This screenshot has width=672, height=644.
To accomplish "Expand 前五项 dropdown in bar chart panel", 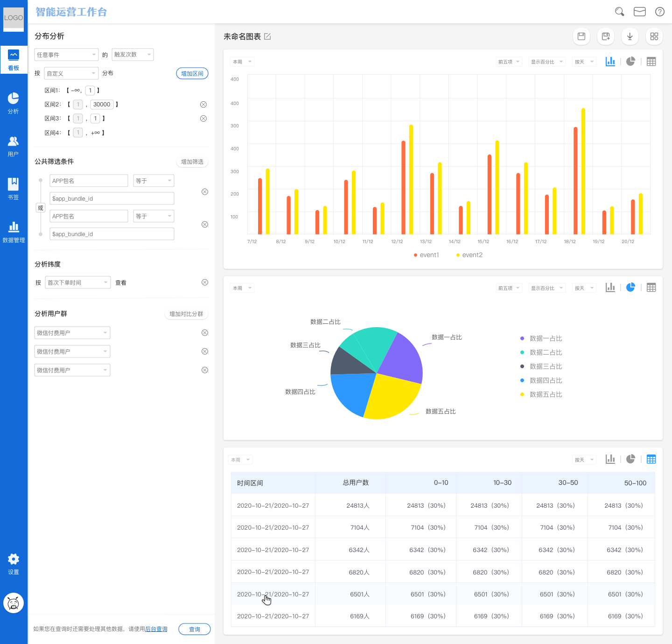I will [509, 62].
